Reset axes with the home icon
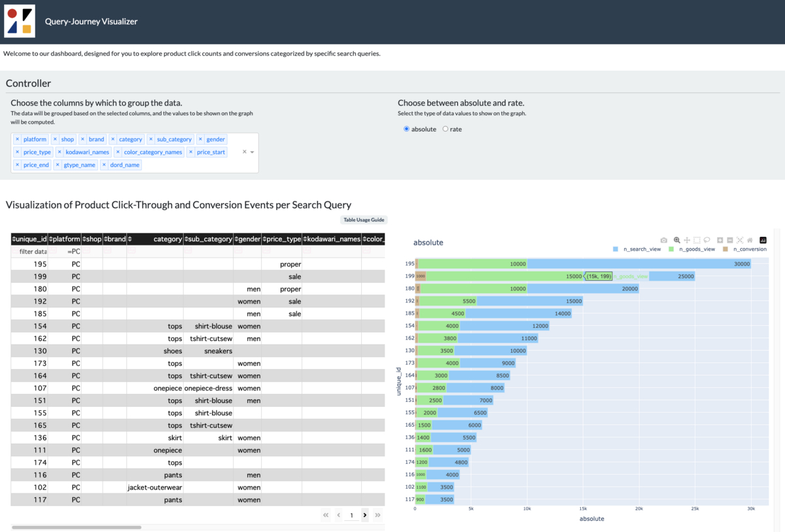This screenshot has height=532, width=785. [x=750, y=240]
